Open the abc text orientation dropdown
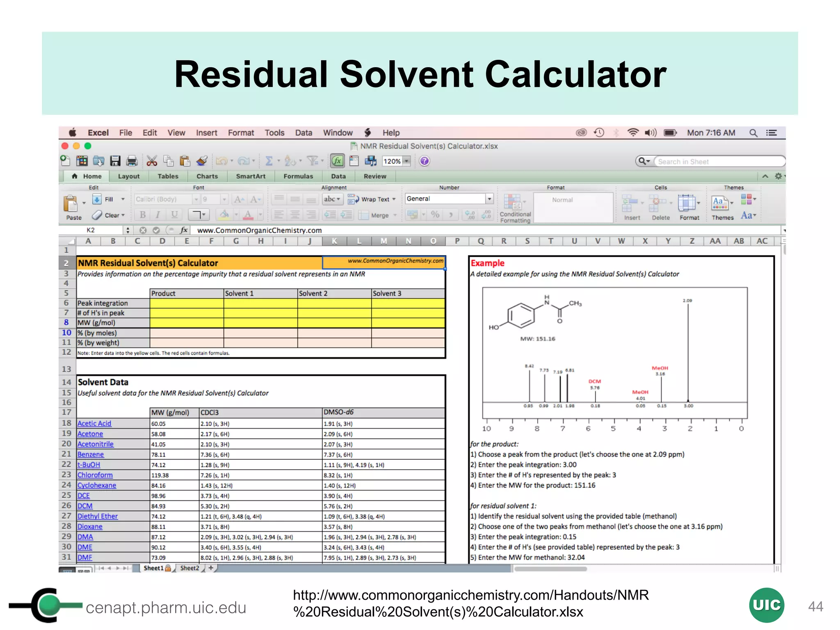The height and width of the screenshot is (630, 840). click(x=332, y=199)
